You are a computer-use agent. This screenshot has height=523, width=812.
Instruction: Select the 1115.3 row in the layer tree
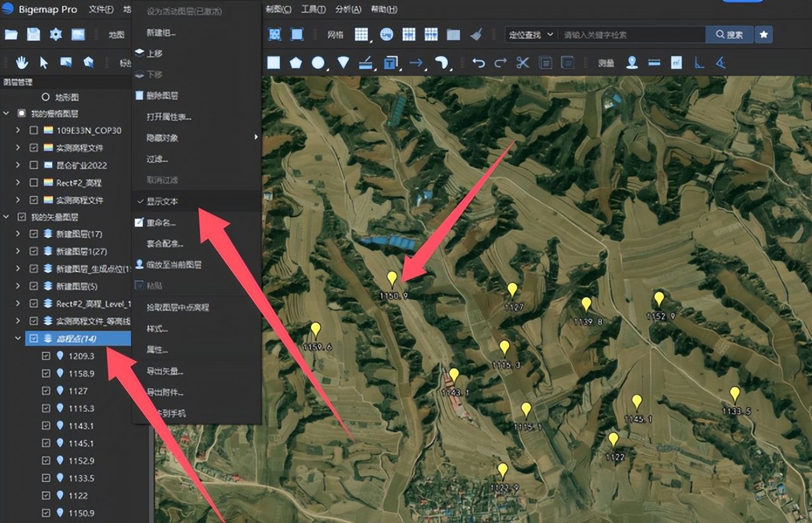point(81,408)
